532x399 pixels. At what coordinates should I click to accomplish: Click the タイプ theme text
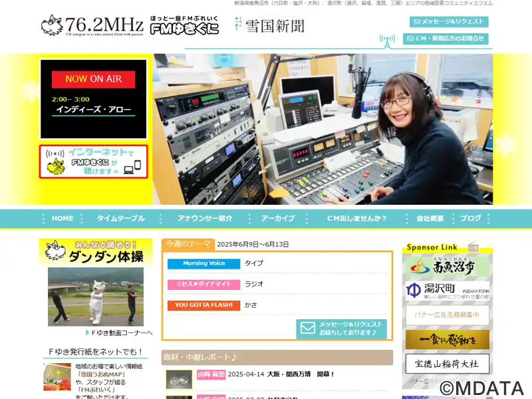click(x=254, y=263)
